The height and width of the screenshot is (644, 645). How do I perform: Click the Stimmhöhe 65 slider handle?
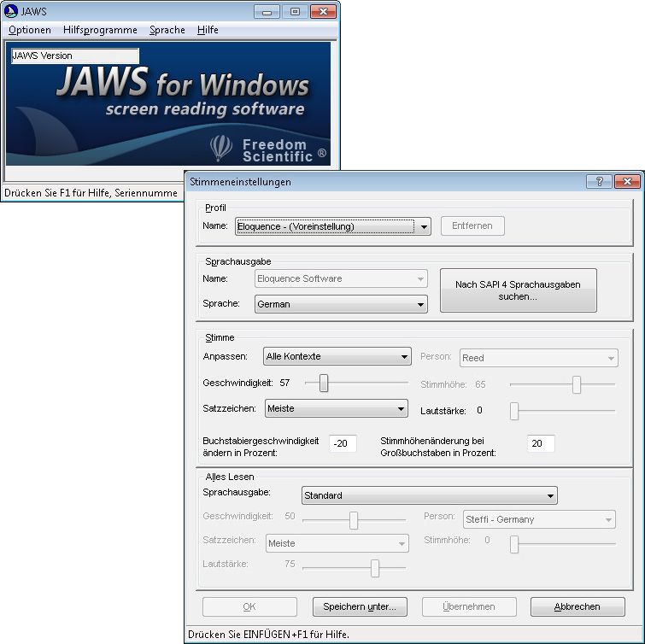(x=577, y=384)
